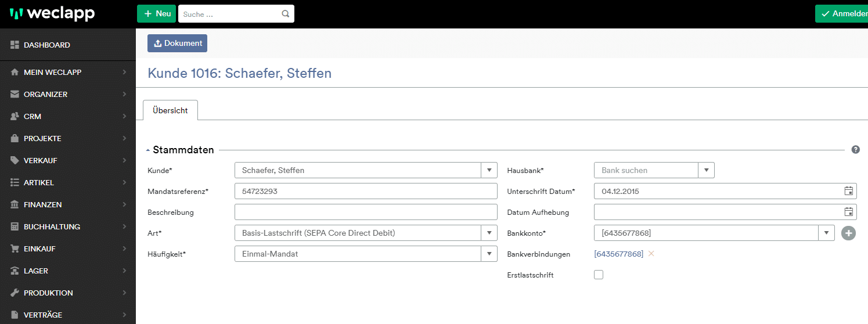This screenshot has width=868, height=324.
Task: Click the empty Beschreibung field
Action: click(366, 212)
